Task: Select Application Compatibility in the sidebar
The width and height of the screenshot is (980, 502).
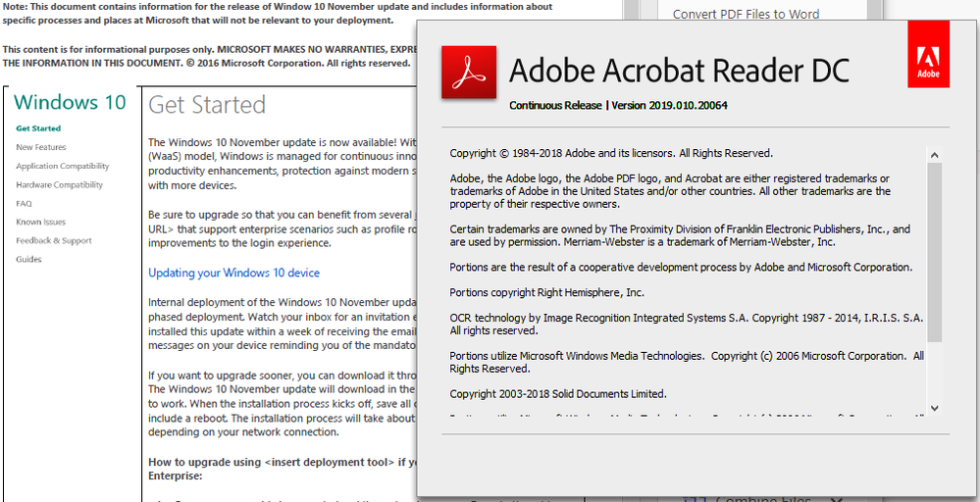Action: 63,166
